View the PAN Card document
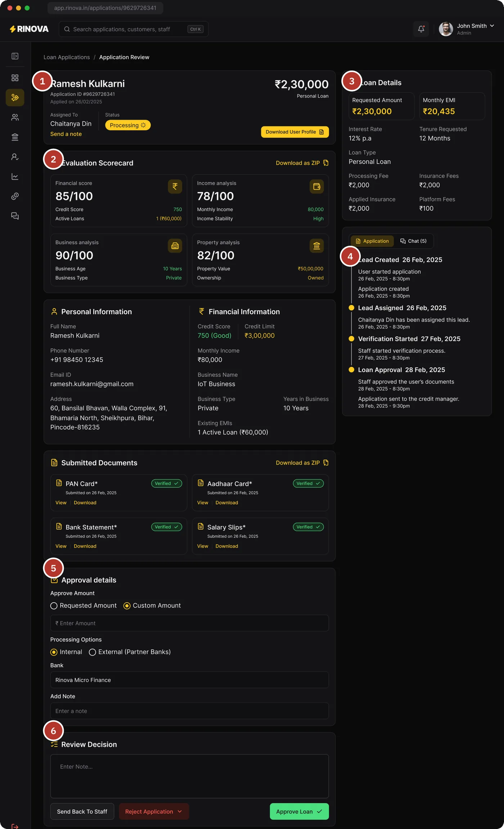The image size is (504, 829). click(61, 503)
